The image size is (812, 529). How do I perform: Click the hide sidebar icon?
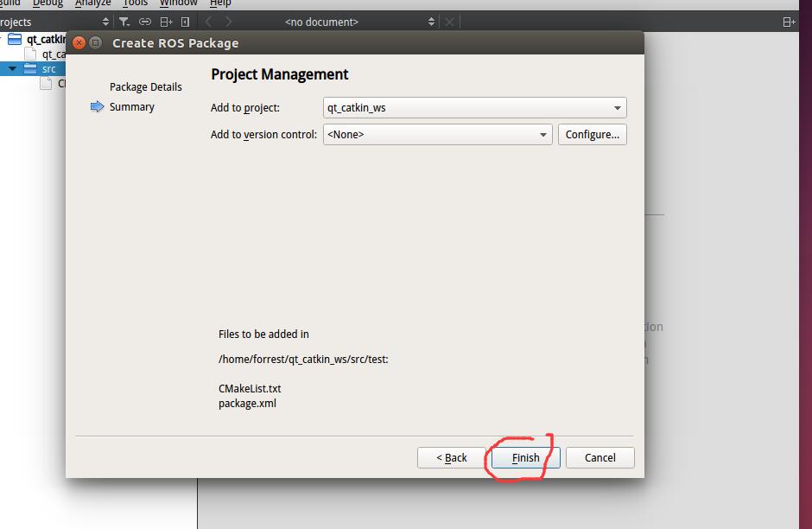click(x=185, y=22)
